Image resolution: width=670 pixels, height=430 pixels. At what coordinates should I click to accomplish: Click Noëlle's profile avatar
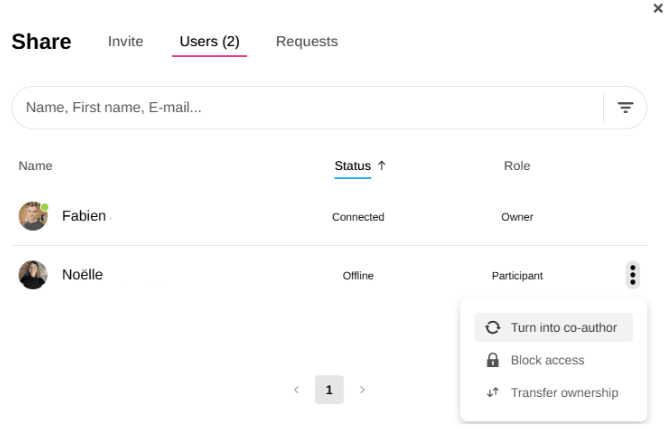(33, 275)
